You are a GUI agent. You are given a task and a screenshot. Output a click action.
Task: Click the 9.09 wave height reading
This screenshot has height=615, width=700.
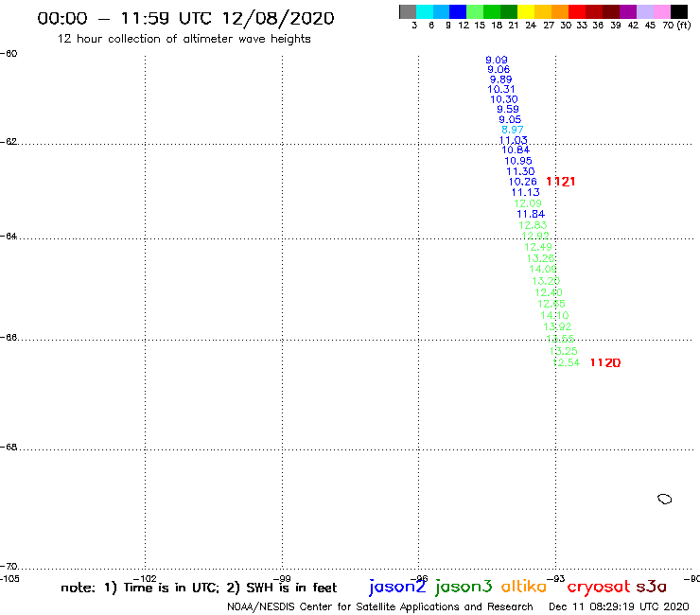[x=497, y=60]
